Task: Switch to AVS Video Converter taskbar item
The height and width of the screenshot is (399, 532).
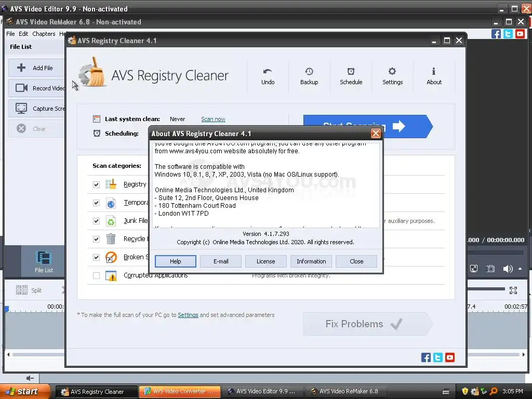Action: click(x=180, y=392)
